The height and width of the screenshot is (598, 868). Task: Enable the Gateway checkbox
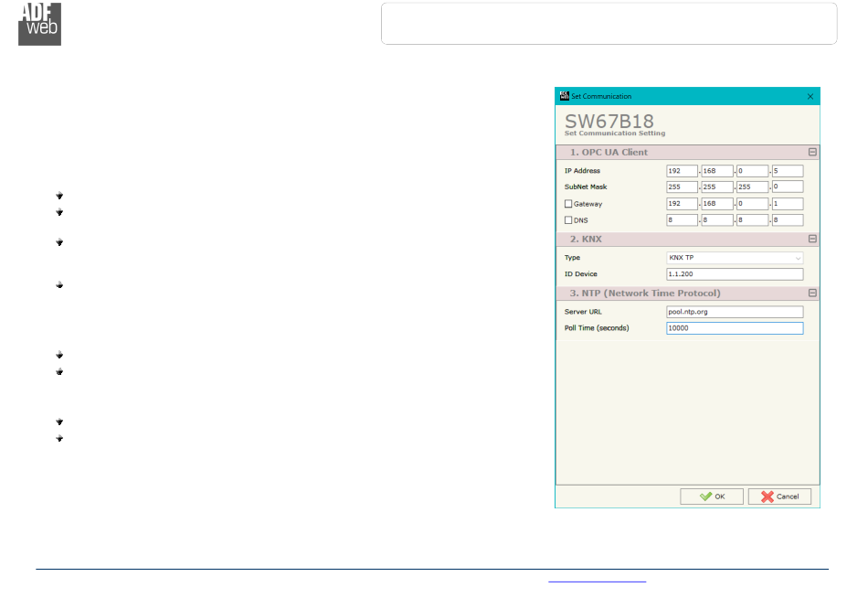click(568, 204)
